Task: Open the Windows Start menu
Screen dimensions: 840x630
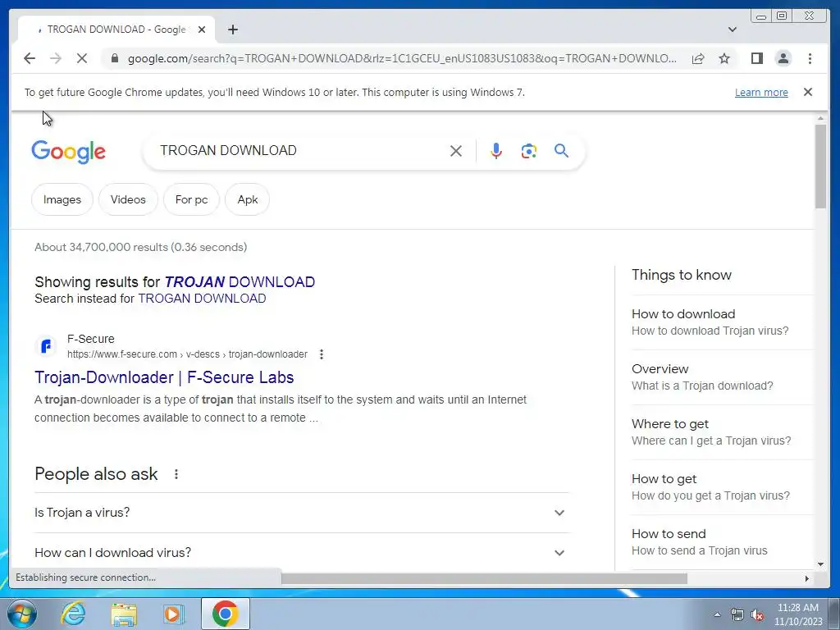Action: pos(22,614)
